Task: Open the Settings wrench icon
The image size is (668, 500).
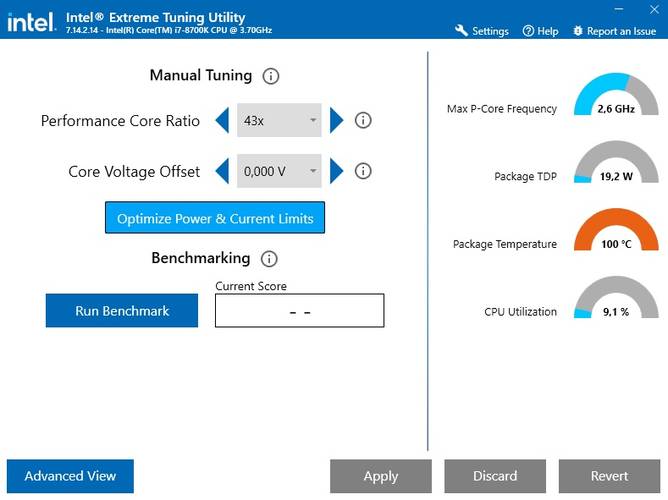Action: pyautogui.click(x=461, y=31)
